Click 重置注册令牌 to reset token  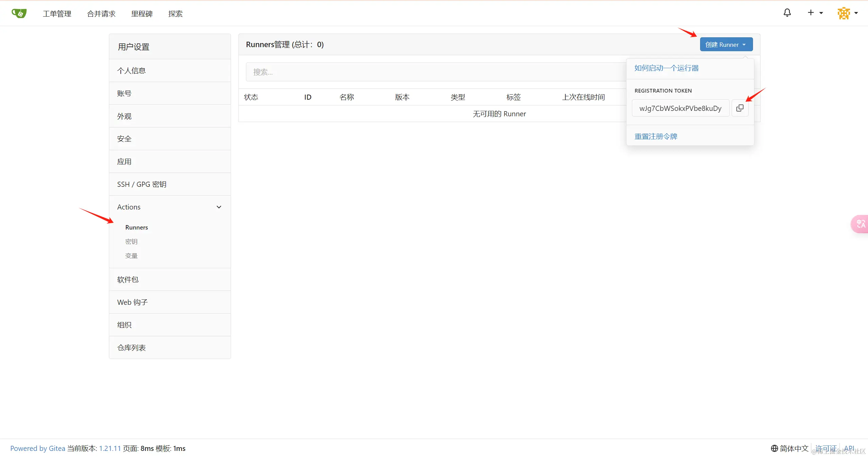656,136
